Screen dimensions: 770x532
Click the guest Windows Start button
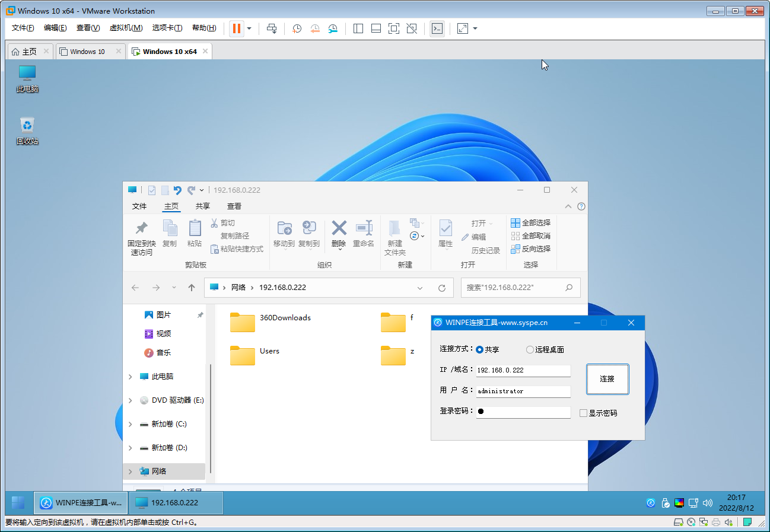(18, 502)
